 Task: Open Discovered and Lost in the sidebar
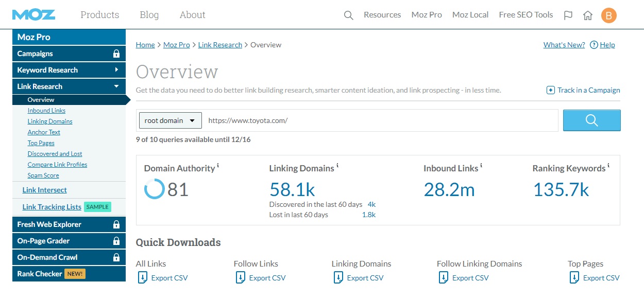[x=55, y=154]
